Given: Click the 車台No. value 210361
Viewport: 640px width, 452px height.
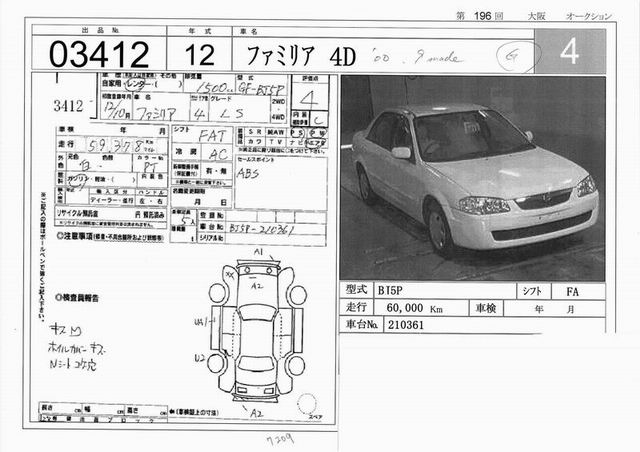Looking at the screenshot, I should pos(406,325).
